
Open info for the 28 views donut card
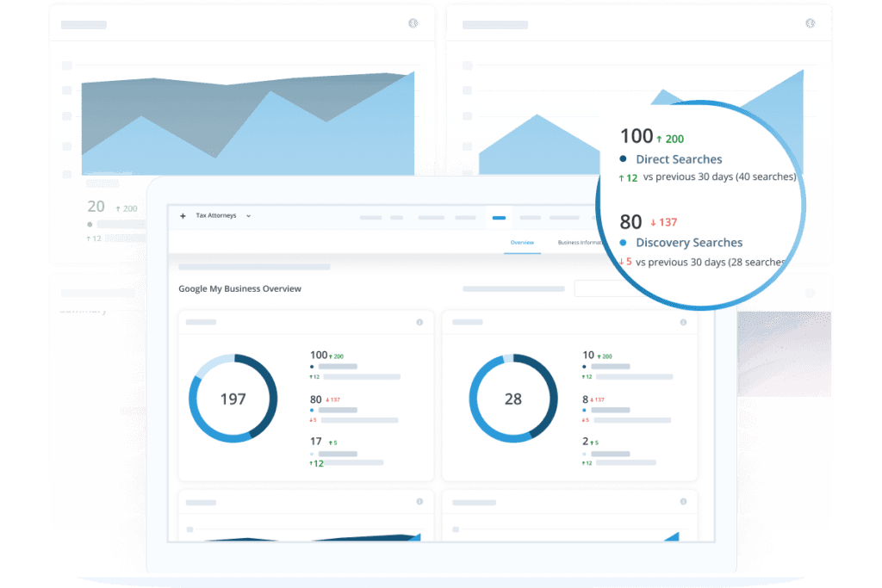683,322
